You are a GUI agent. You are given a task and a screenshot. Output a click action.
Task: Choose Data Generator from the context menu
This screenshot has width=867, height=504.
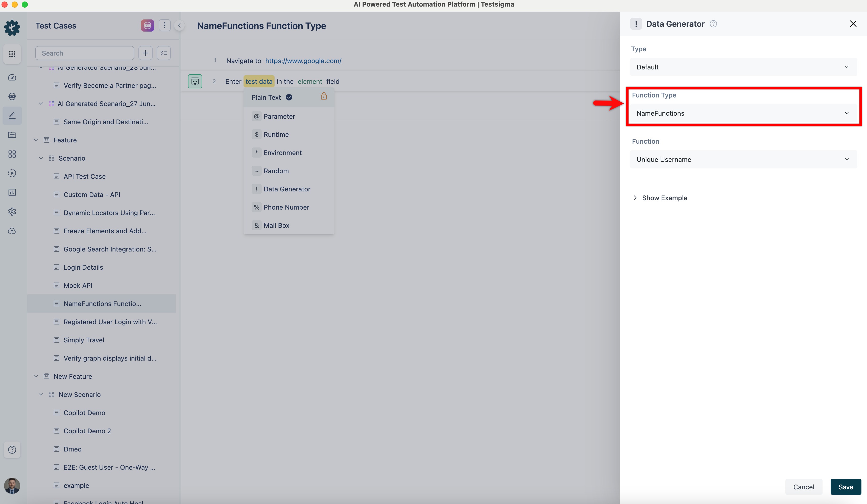286,189
